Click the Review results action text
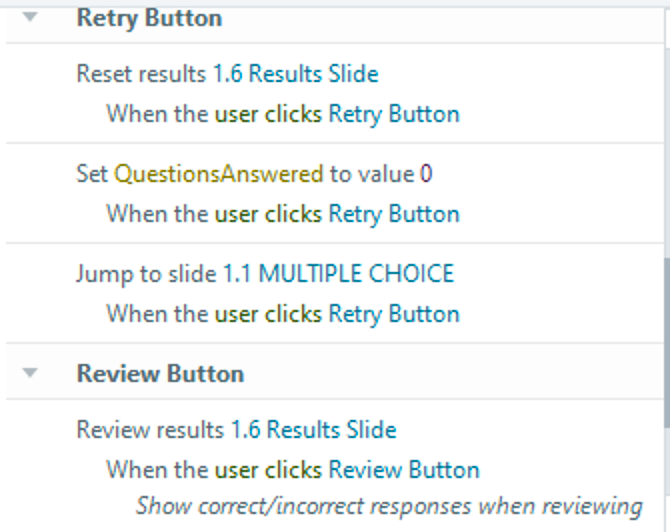Image resolution: width=670 pixels, height=532 pixels. [151, 430]
